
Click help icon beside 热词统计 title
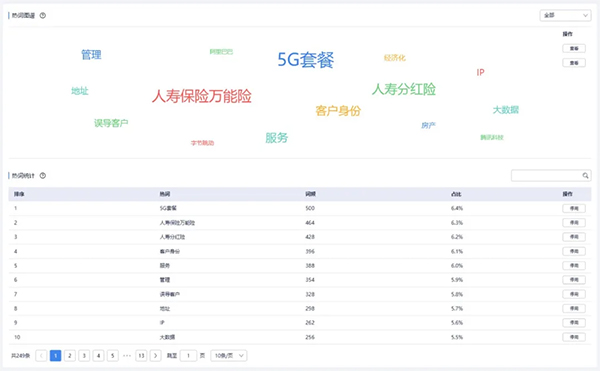coord(43,176)
